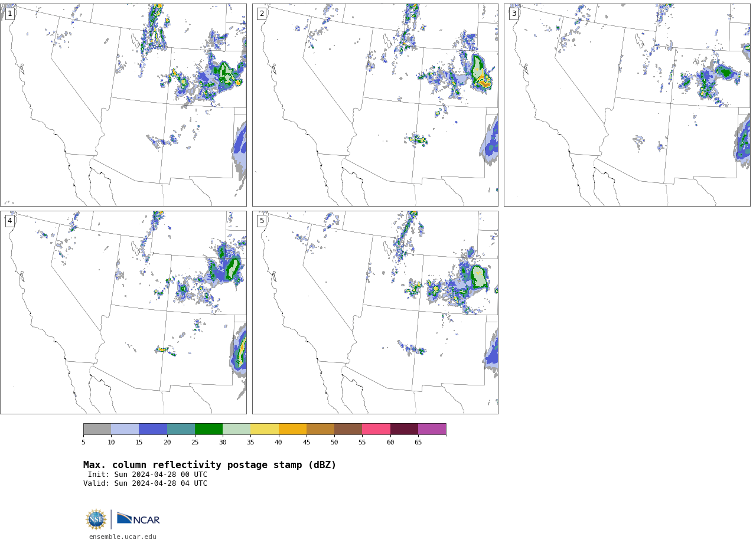756x543 pixels.
Task: Select the tan-brown 45-50 dBZ swatch
Action: [321, 429]
